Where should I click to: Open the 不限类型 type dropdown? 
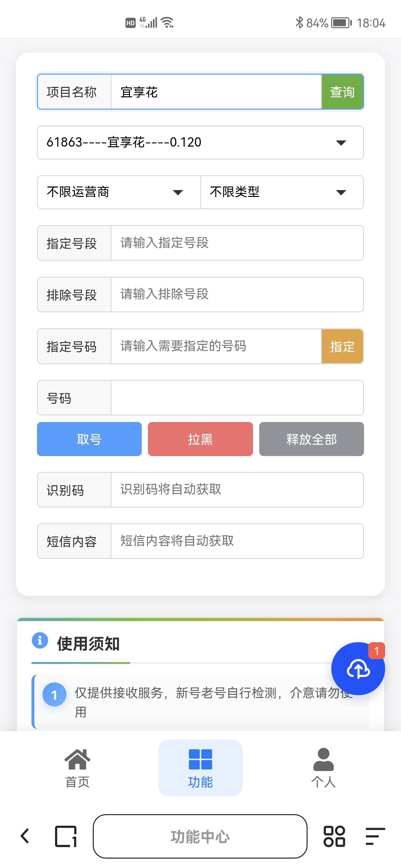282,192
